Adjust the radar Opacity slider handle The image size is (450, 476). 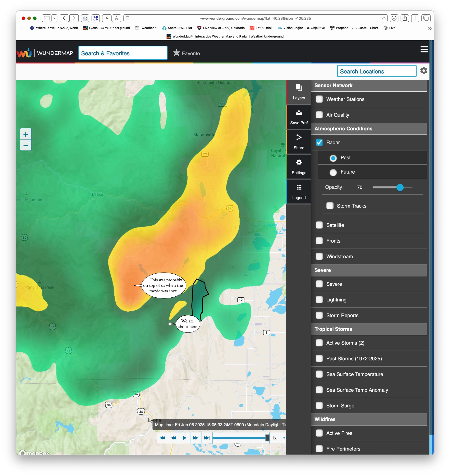[x=400, y=187]
